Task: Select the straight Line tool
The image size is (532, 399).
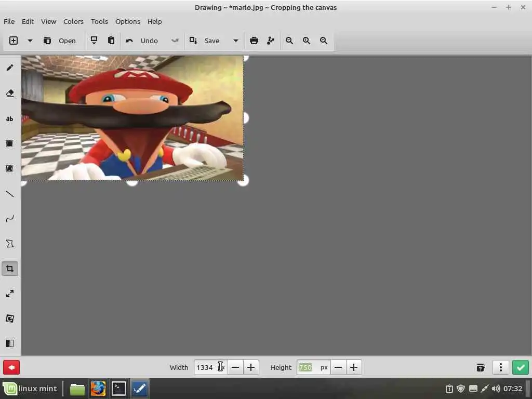Action: [x=10, y=194]
